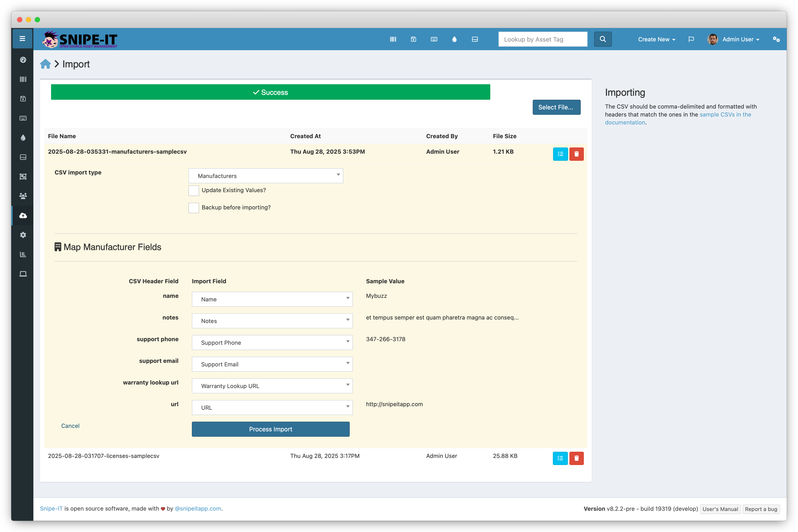Toggle the sidebar hamburger menu
The width and height of the screenshot is (798, 532).
(22, 39)
